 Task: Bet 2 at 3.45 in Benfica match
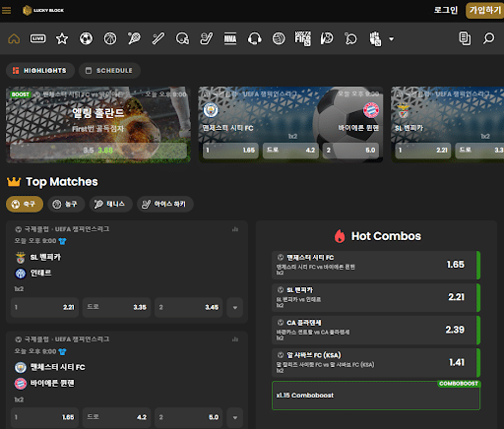coord(188,307)
